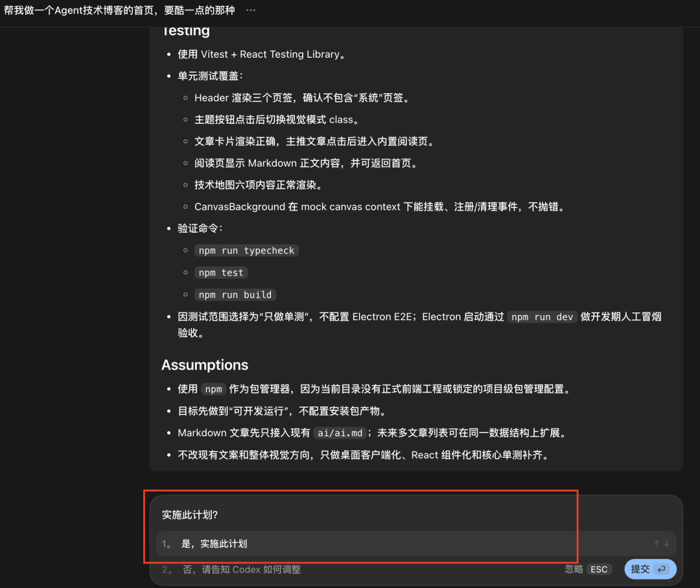Click the line '文章卡片渲染正确'
700x588 pixels.
[314, 141]
